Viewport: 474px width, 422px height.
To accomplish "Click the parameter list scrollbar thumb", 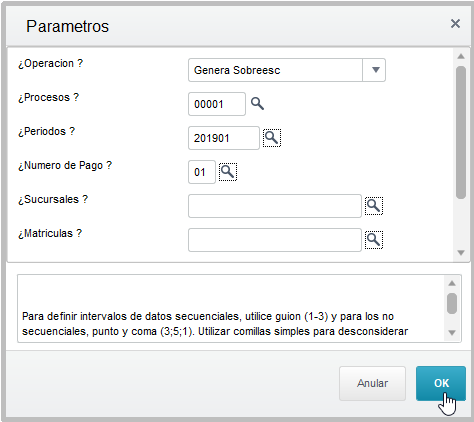I will point(461,132).
